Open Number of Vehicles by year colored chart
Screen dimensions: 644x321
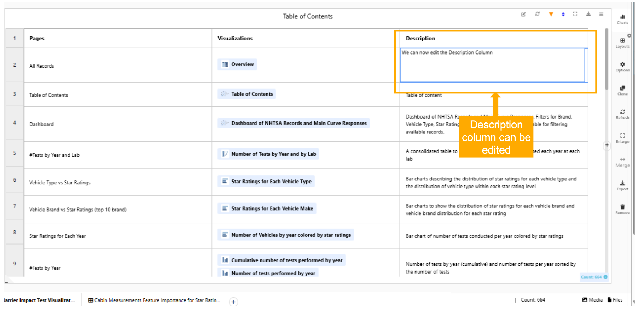[286, 235]
